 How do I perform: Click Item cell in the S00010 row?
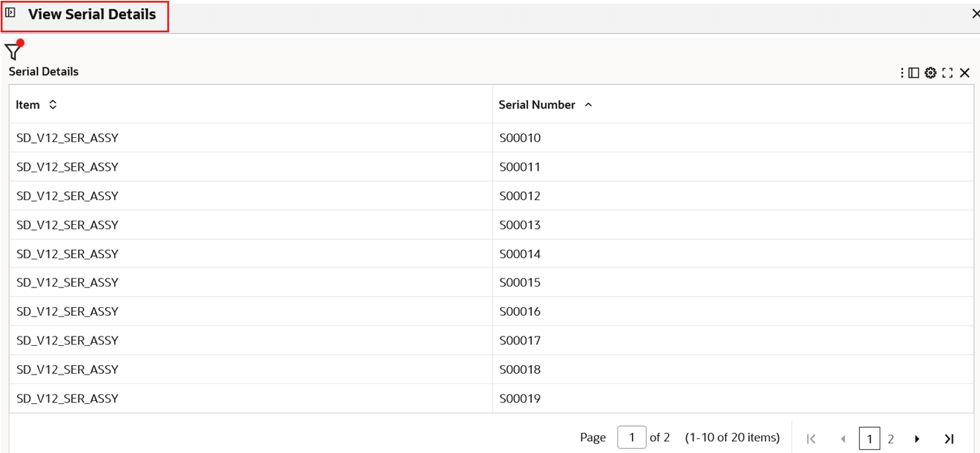pyautogui.click(x=251, y=138)
